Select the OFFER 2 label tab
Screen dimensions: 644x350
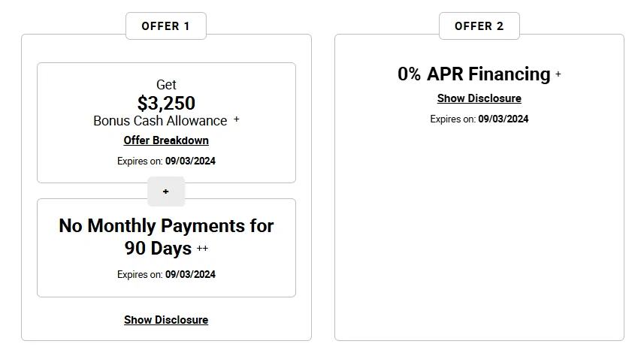[479, 26]
